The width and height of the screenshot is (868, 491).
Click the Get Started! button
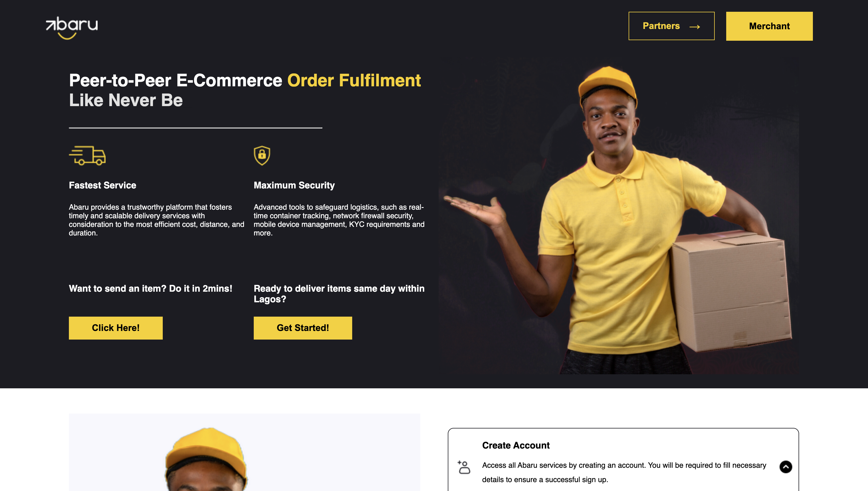(303, 328)
